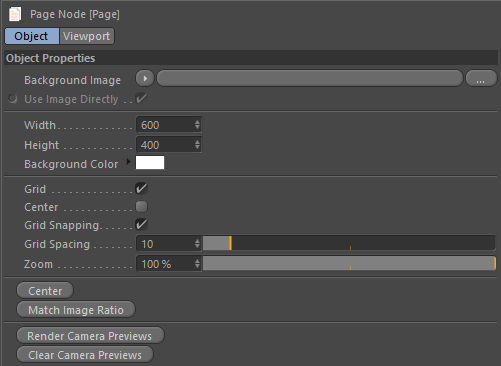Open the white Background Color swatch
The image size is (501, 366).
[150, 163]
